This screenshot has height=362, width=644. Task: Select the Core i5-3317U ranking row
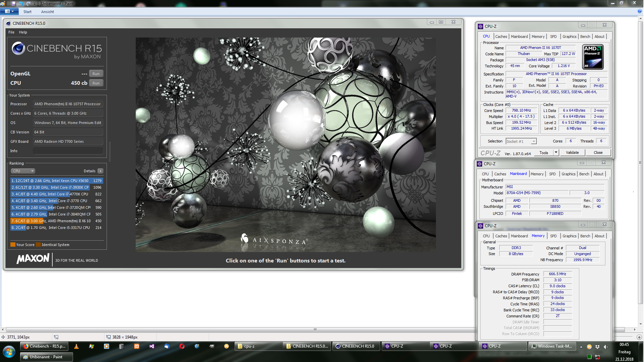point(57,228)
